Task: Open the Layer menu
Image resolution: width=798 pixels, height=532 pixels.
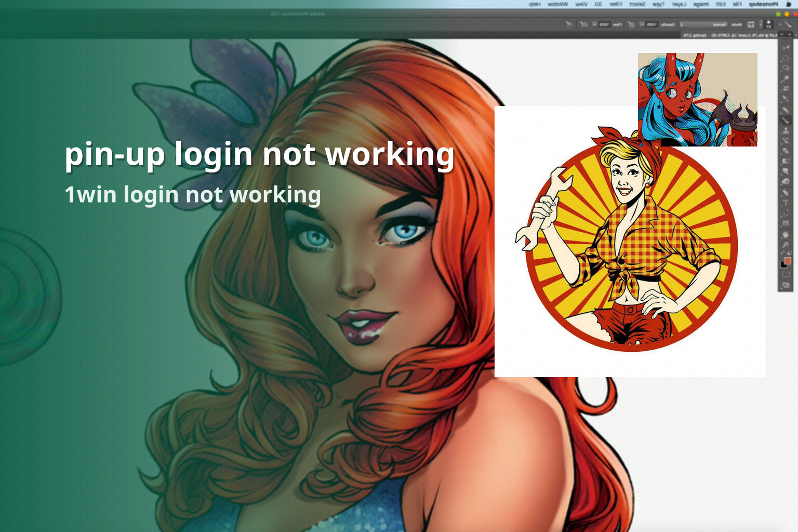Action: tap(679, 4)
